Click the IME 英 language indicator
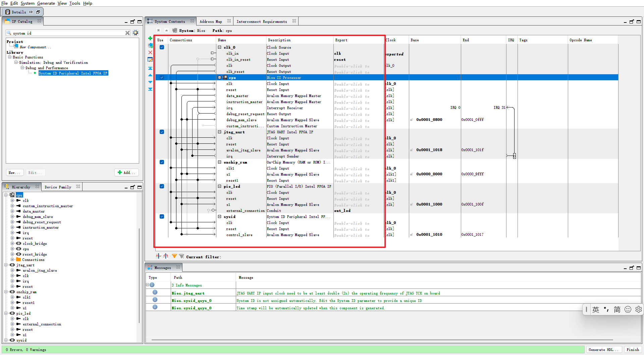 point(596,309)
